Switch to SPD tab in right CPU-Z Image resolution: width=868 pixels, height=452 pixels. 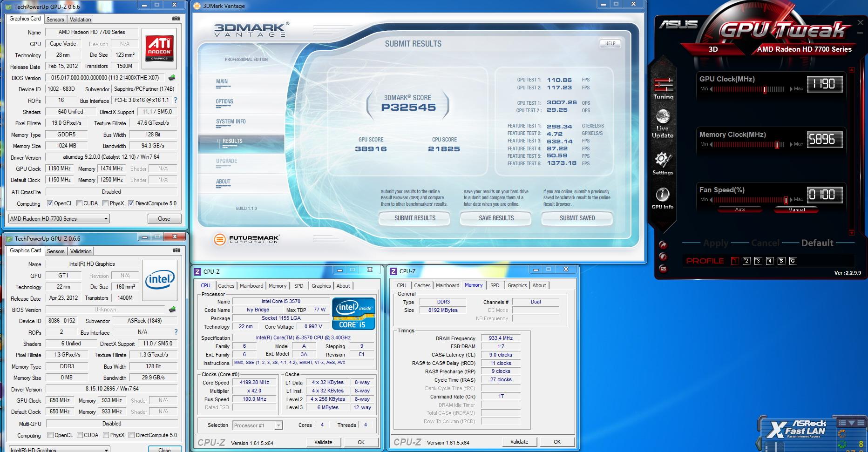(495, 285)
